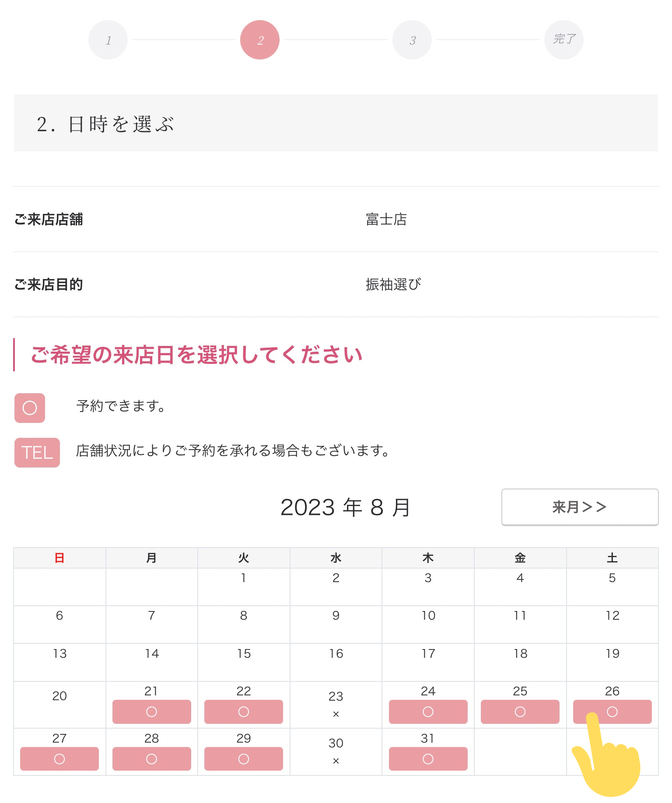Select available slot on August 31
The width and height of the screenshot is (672, 803).
click(428, 759)
